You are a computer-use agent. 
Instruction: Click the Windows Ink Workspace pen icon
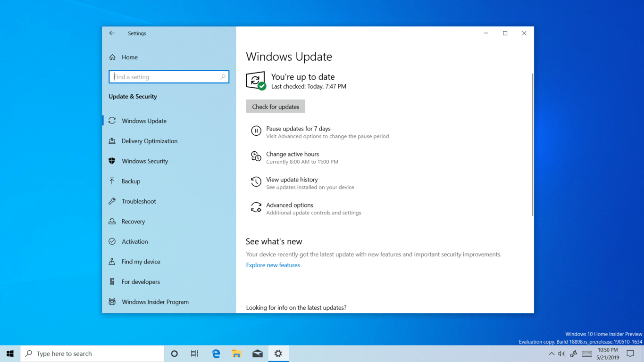(x=574, y=354)
